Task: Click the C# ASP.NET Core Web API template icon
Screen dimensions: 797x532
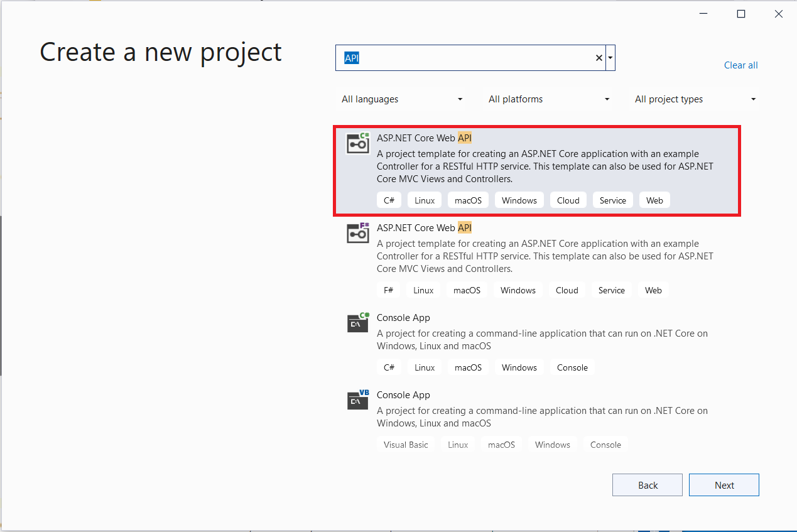Action: [357, 143]
